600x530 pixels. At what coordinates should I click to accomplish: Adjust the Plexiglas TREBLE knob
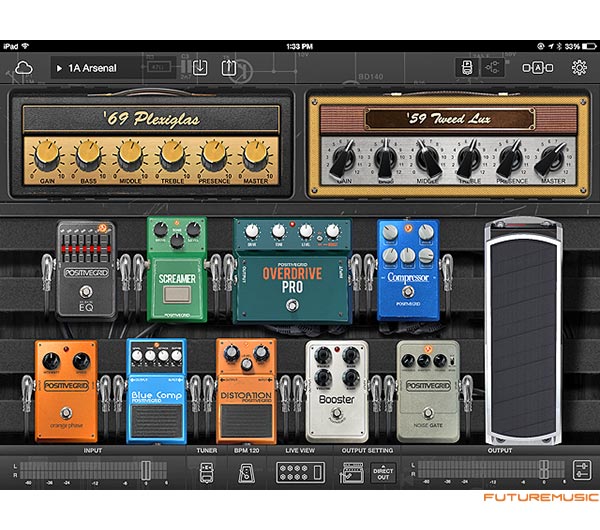(x=172, y=155)
